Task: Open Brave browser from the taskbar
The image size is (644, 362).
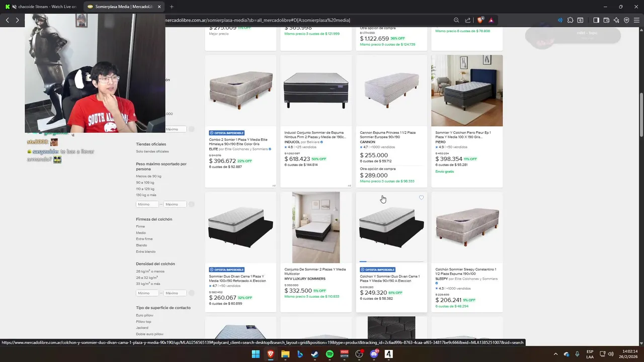Action: [271, 354]
